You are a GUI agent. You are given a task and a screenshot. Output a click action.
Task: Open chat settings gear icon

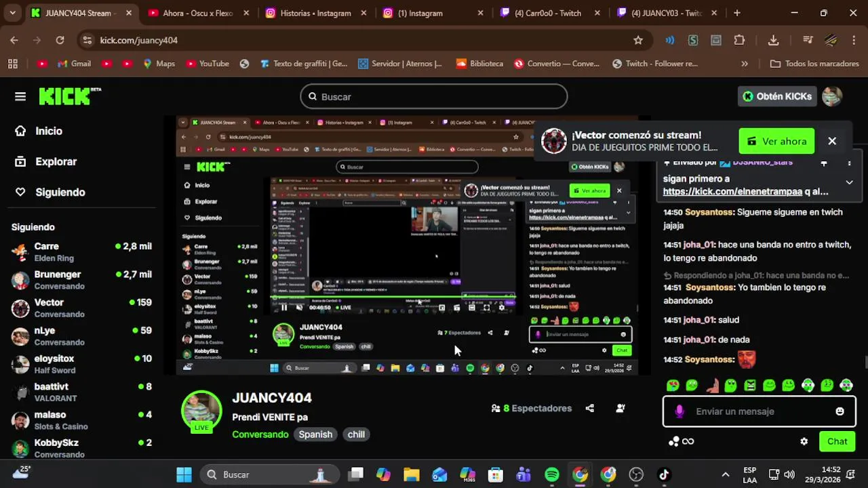(804, 441)
